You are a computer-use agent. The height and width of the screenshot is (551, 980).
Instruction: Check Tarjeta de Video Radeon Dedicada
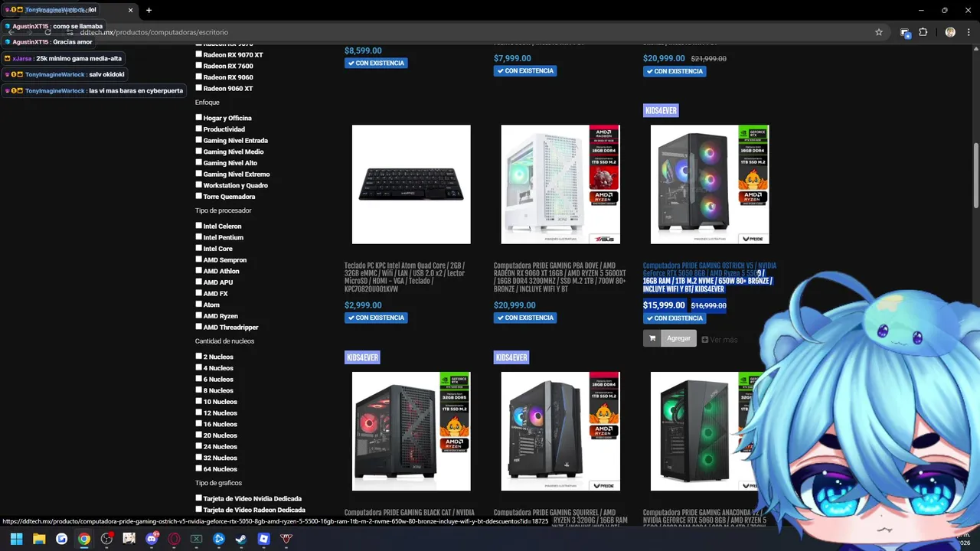[x=199, y=509]
